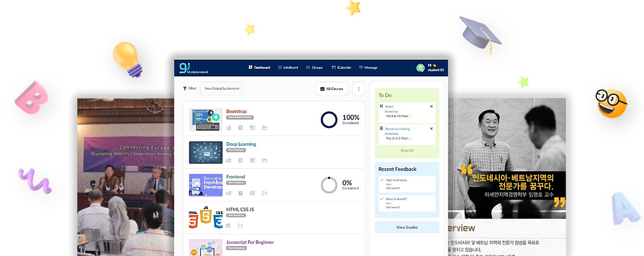Click the calendar icon beside Testte
Viewport: 644px width, 256px height.
[382, 106]
